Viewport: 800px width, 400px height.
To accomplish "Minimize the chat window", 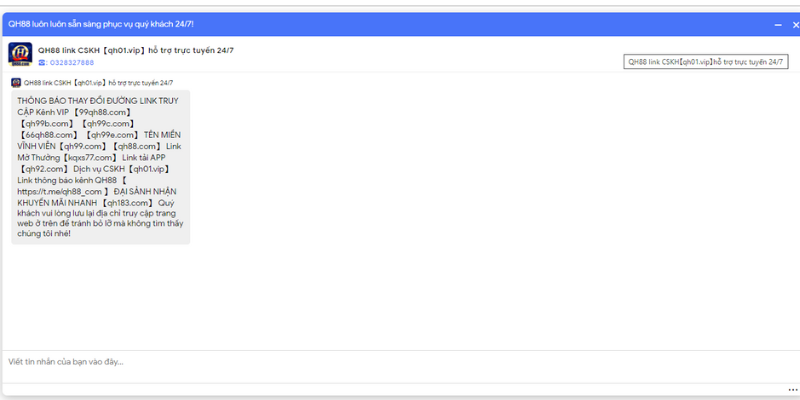I will coord(778,24).
